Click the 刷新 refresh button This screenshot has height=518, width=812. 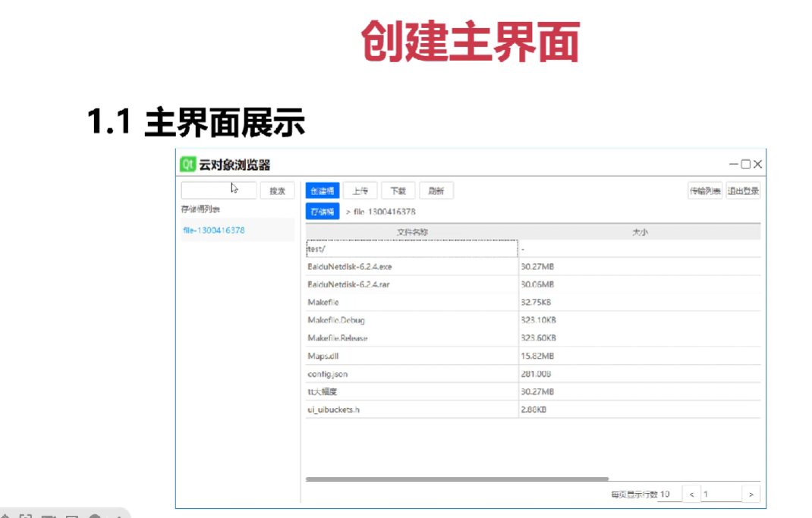tap(436, 190)
